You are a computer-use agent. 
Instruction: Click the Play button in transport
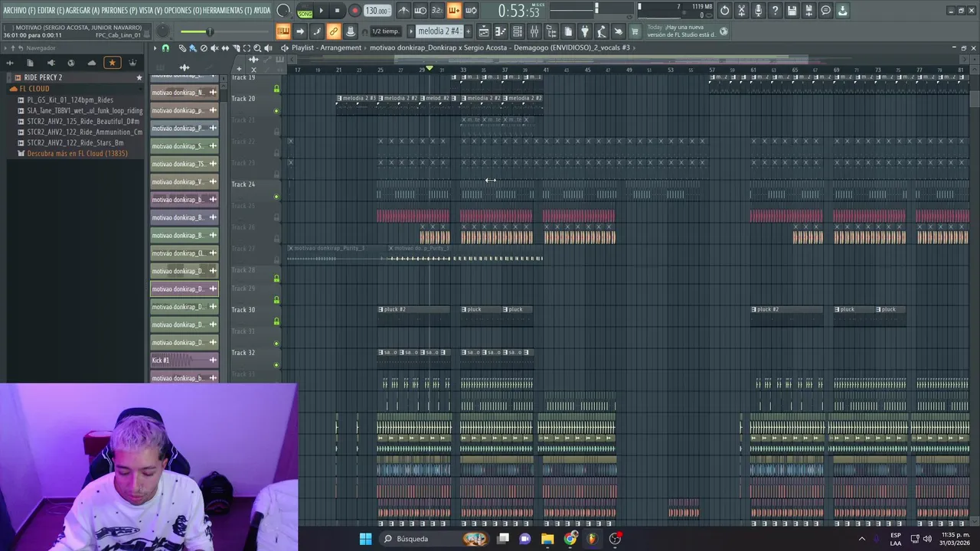pyautogui.click(x=321, y=11)
